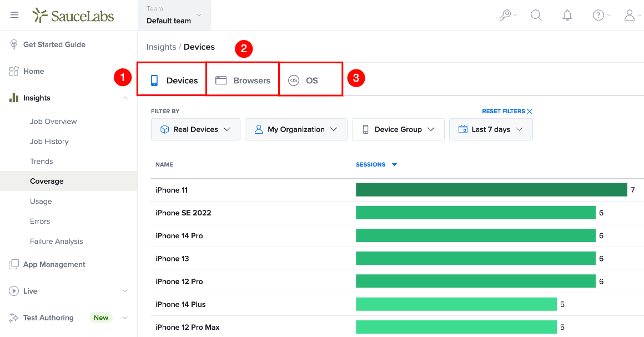Click the search magnifier icon
The image size is (644, 337).
536,15
